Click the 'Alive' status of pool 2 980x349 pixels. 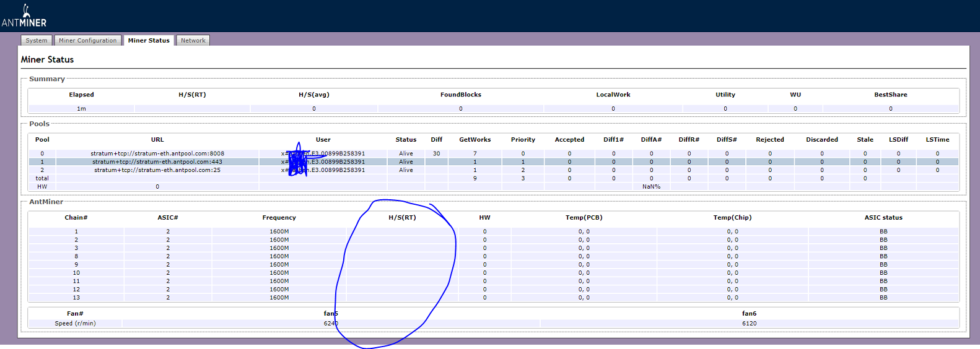(x=406, y=170)
